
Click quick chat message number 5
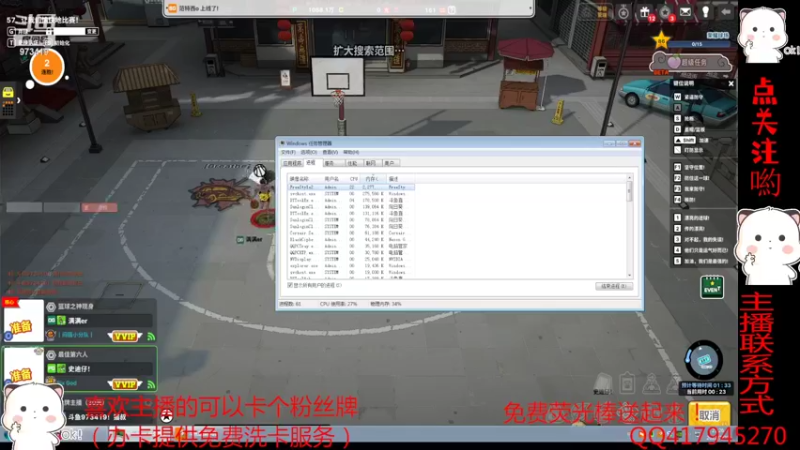click(x=701, y=261)
